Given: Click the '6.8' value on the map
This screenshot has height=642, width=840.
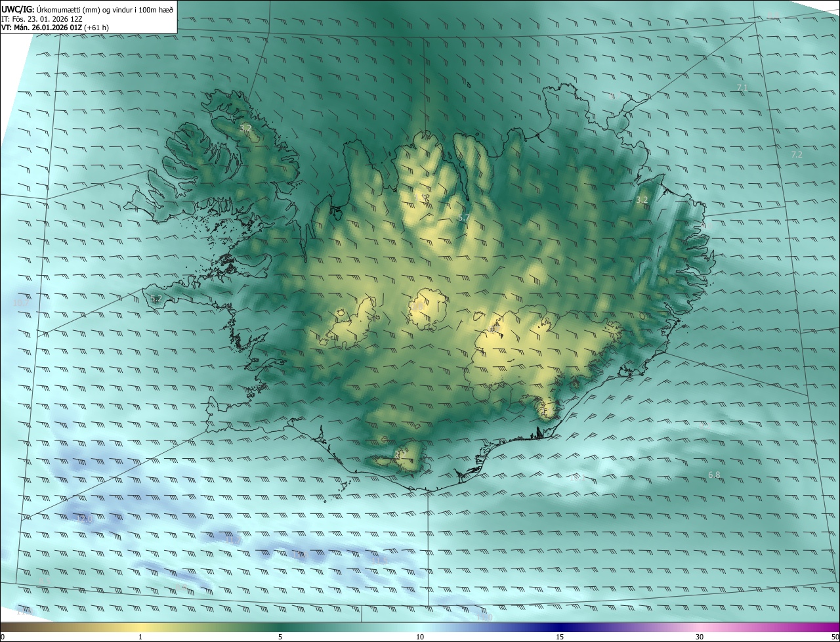Looking at the screenshot, I should [x=714, y=475].
